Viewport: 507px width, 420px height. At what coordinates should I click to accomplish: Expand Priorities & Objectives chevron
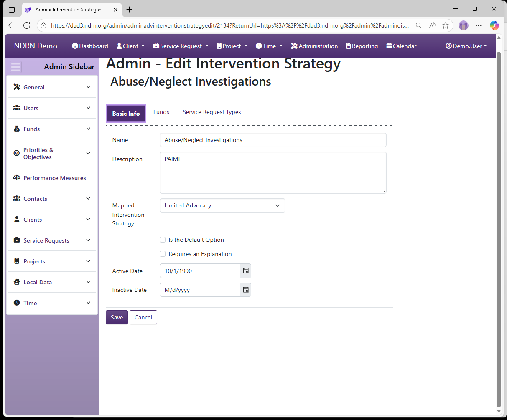pos(88,153)
